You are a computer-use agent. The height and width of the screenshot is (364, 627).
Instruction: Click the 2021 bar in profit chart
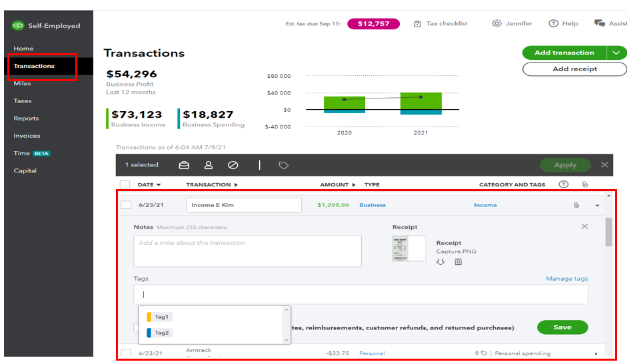[420, 104]
